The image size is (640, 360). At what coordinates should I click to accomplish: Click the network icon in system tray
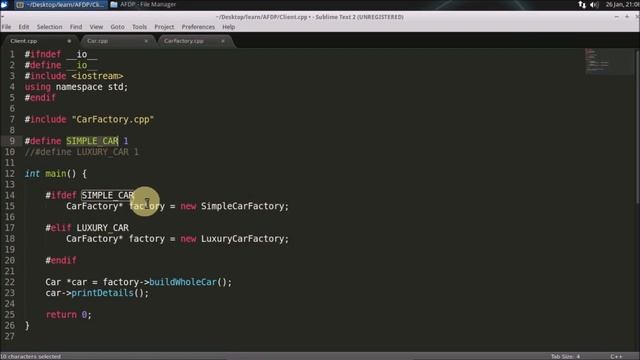[582, 4]
